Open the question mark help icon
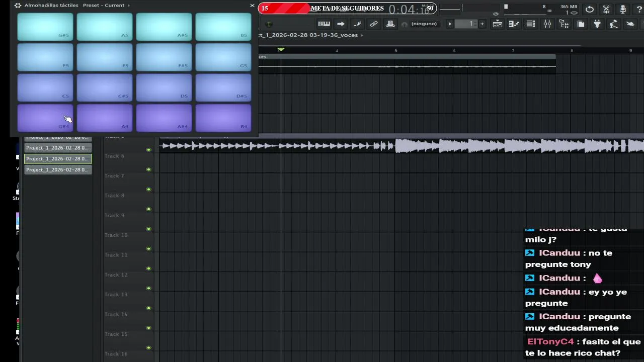 [639, 9]
